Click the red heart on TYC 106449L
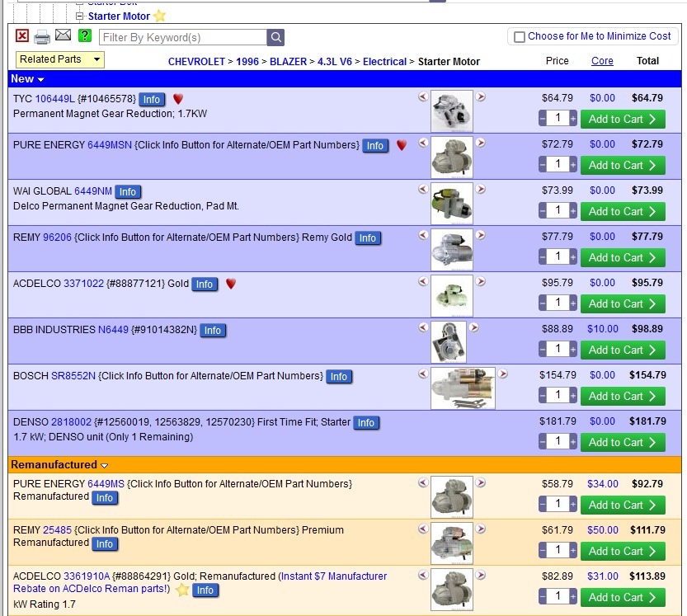The image size is (687, 616). [178, 99]
